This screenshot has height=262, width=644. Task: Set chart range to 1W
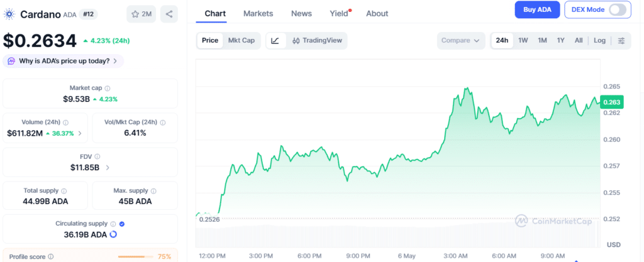pyautogui.click(x=523, y=41)
